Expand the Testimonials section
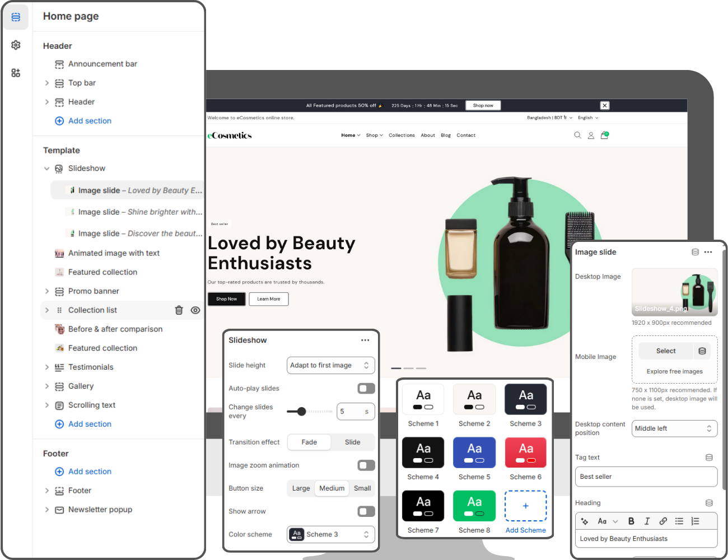 pyautogui.click(x=47, y=367)
